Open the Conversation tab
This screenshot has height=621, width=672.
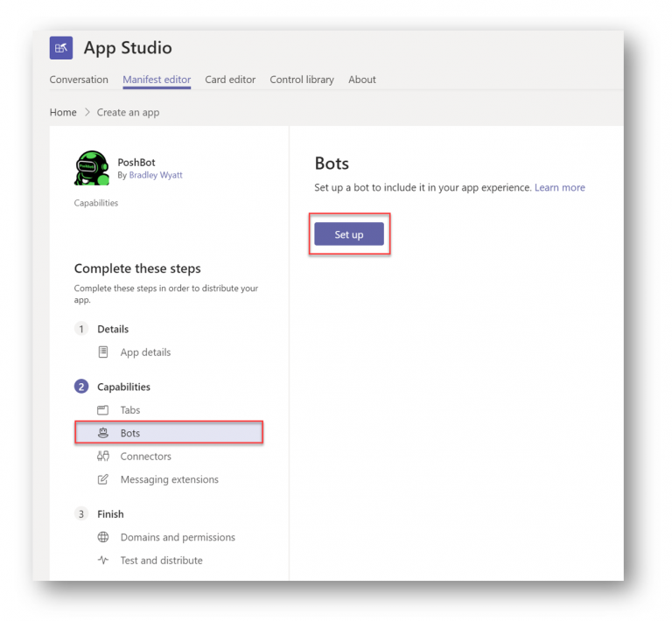79,80
